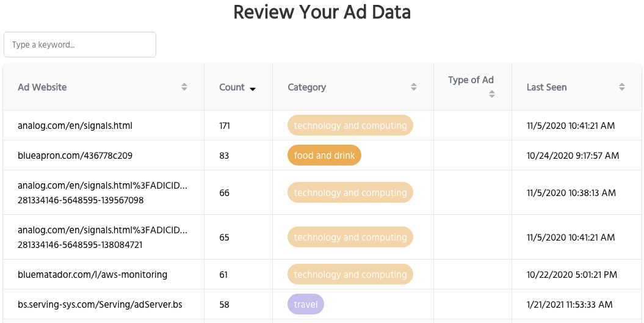Click technology tag in bluematador row
The width and height of the screenshot is (644, 323).
(350, 275)
